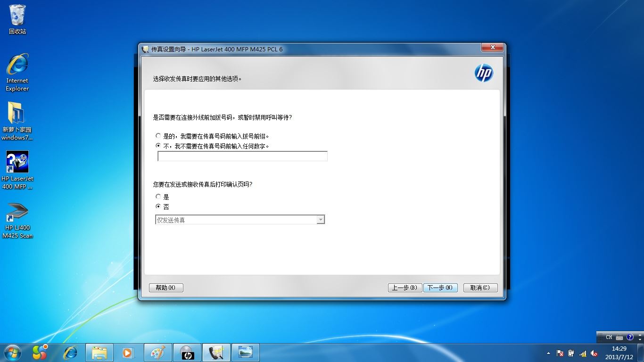Open the Internet Explorer desktop icon
644x362 pixels.
pyautogui.click(x=17, y=72)
